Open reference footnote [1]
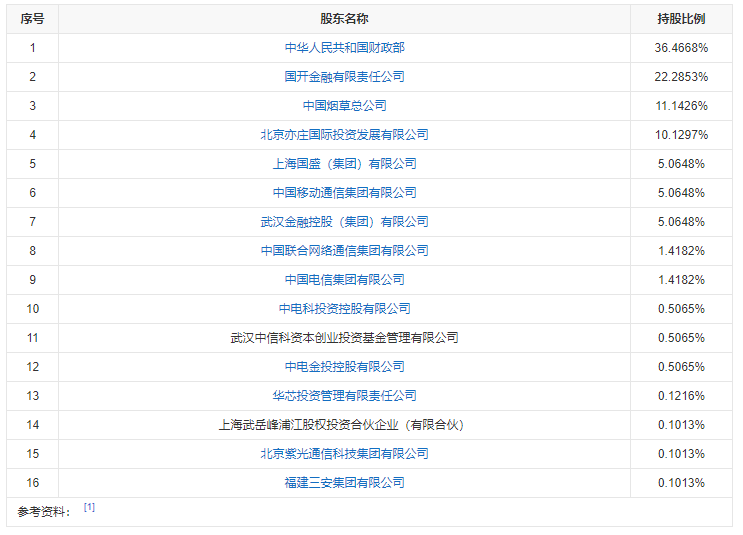This screenshot has height=535, width=743. (89, 508)
